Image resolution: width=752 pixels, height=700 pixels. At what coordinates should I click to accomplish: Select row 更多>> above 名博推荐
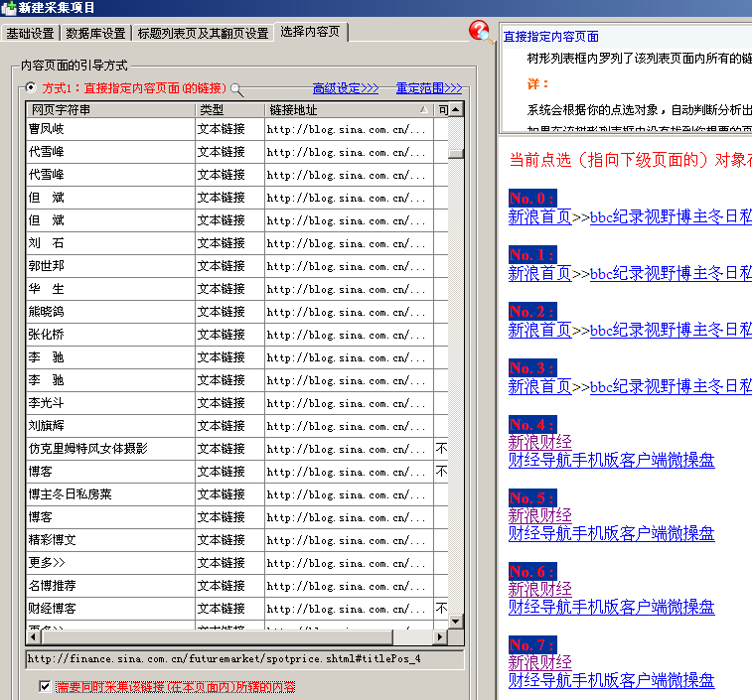pos(237,563)
